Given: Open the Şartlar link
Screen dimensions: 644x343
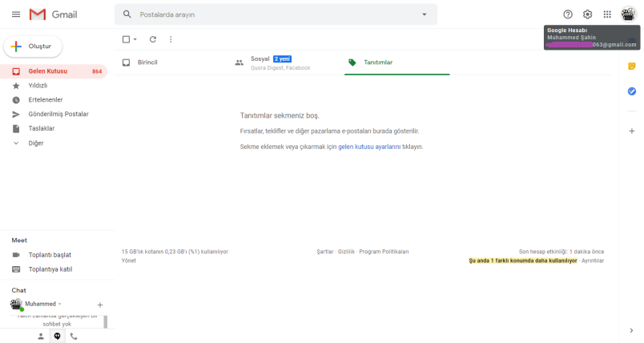Looking at the screenshot, I should (325, 252).
